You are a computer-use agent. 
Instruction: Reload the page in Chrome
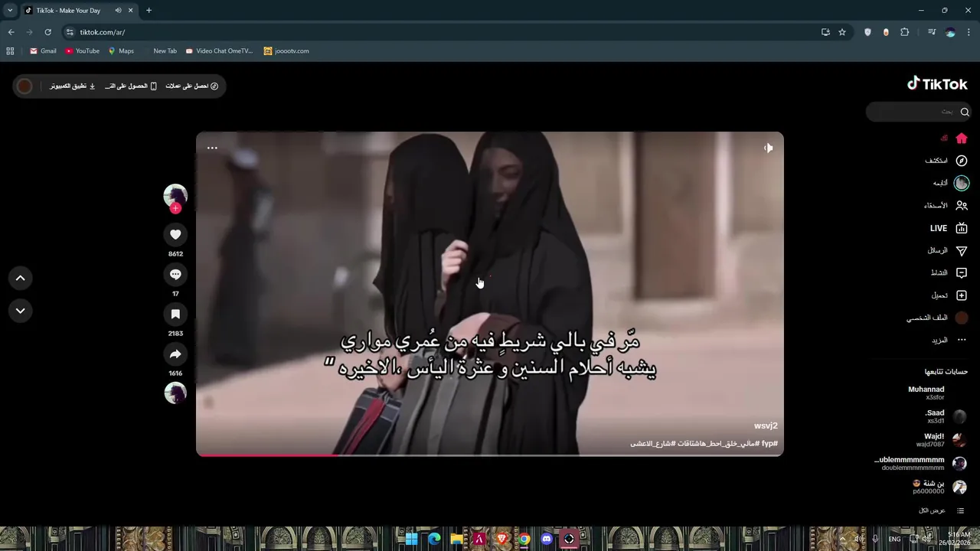47,32
